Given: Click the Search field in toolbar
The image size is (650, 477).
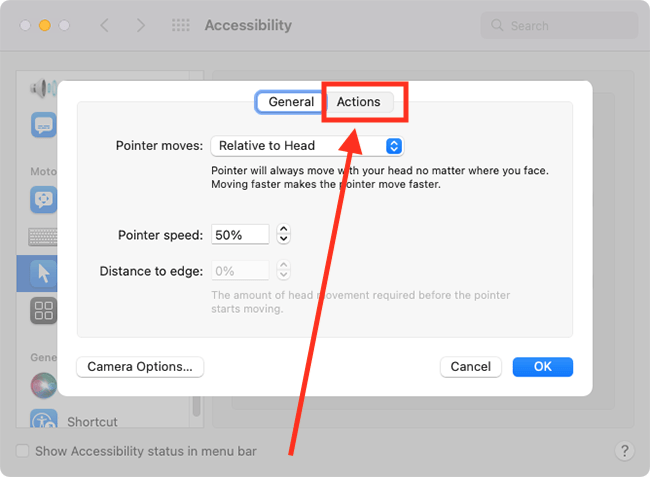Looking at the screenshot, I should pos(559,26).
